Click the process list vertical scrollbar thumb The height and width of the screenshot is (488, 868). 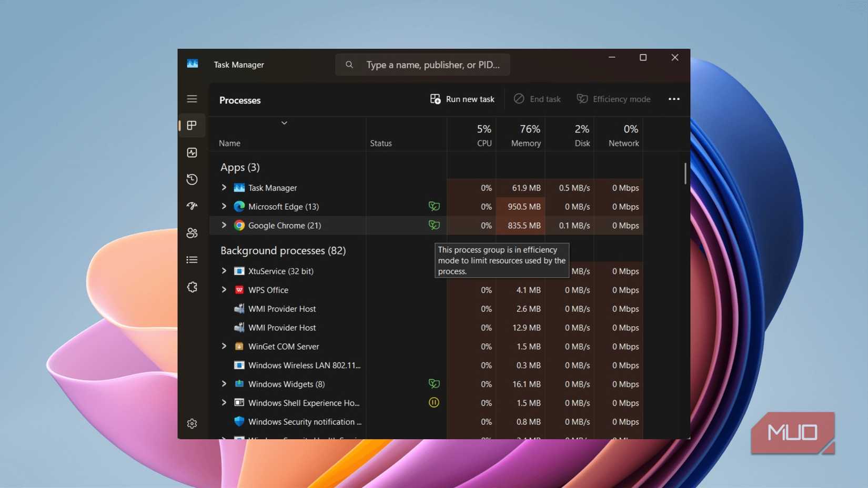click(x=685, y=174)
